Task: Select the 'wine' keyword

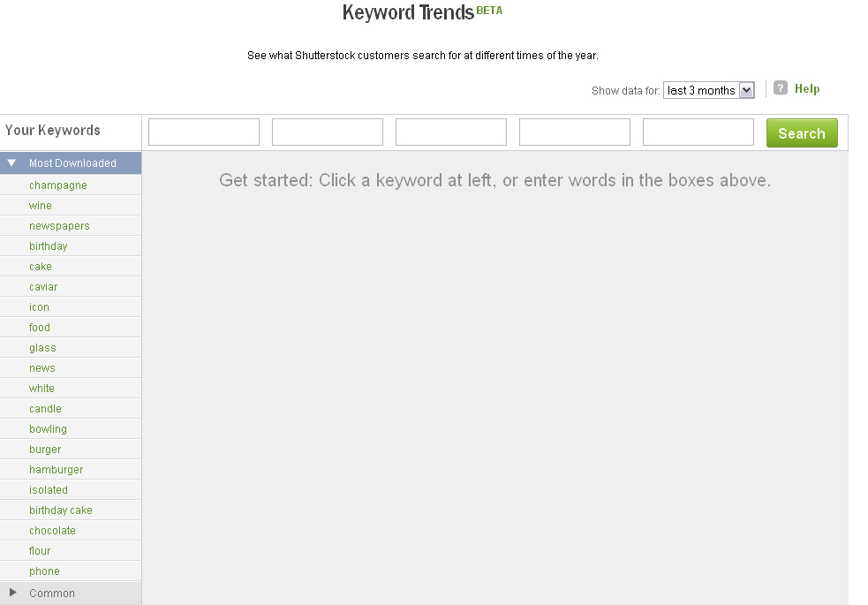Action: pos(41,206)
